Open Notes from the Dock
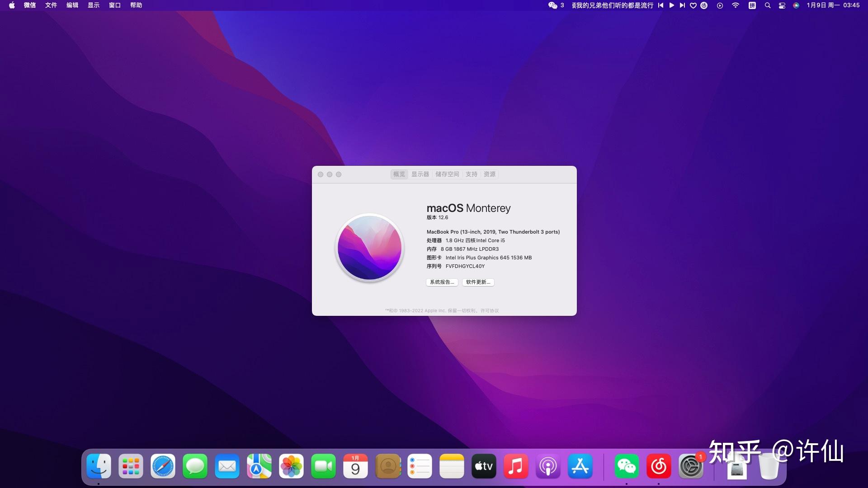Viewport: 868px width, 488px height. point(452,466)
